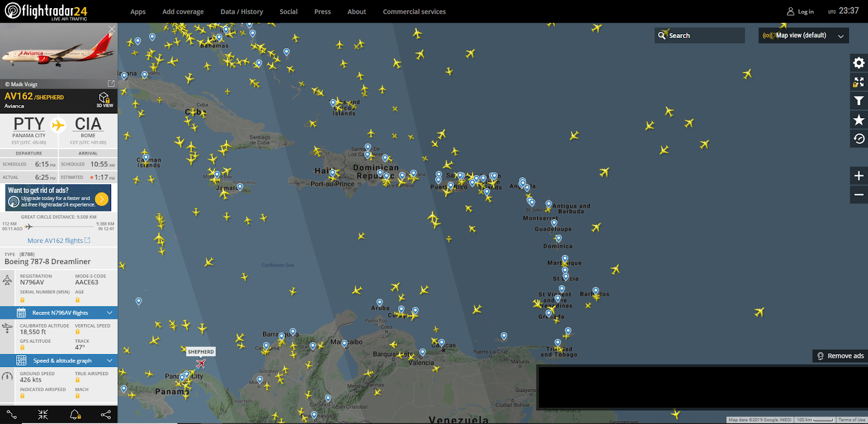Zoom in the map with plus
This screenshot has width=868, height=424.
pos(858,176)
